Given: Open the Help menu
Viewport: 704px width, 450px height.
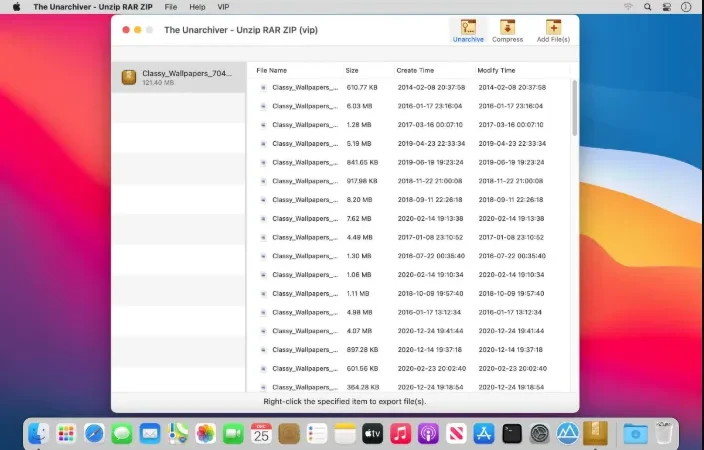Looking at the screenshot, I should point(197,7).
